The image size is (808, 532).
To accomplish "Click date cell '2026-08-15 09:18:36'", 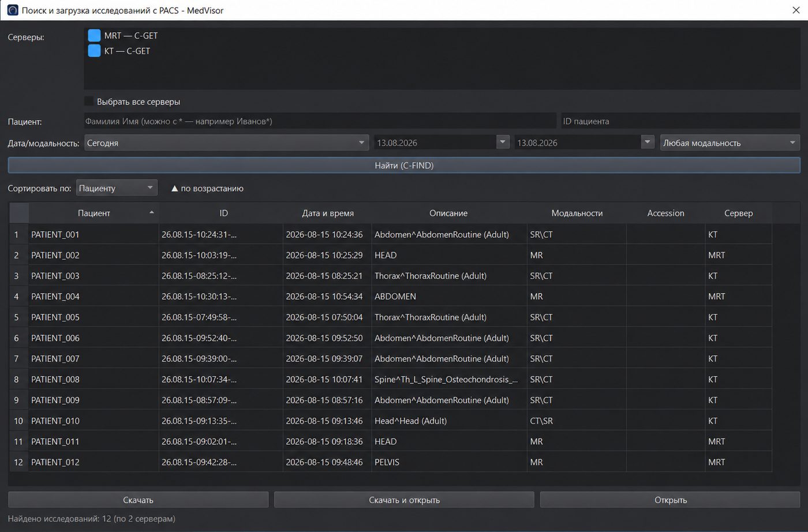I will [327, 441].
